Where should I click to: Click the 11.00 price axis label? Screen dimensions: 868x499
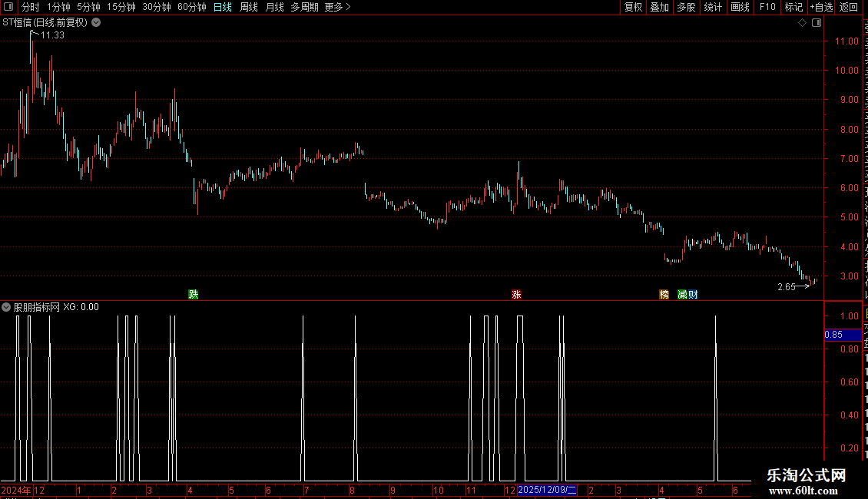click(847, 41)
